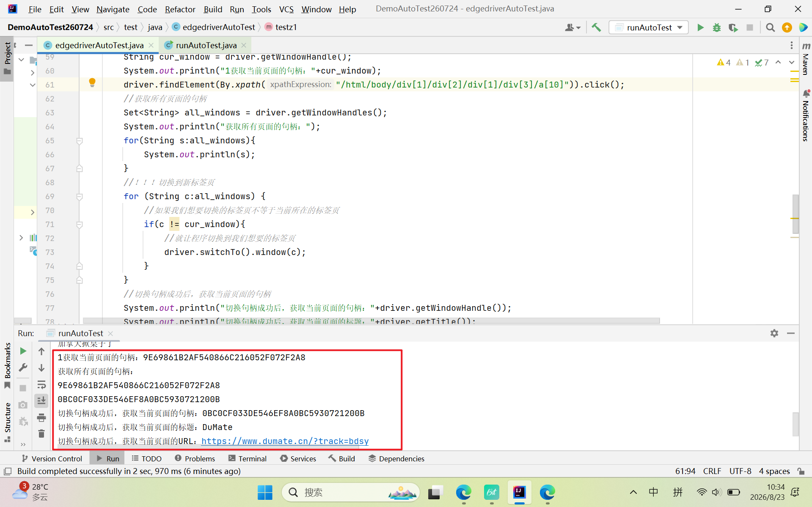Change file encoding UTF-8
The image size is (812, 507).
point(740,471)
